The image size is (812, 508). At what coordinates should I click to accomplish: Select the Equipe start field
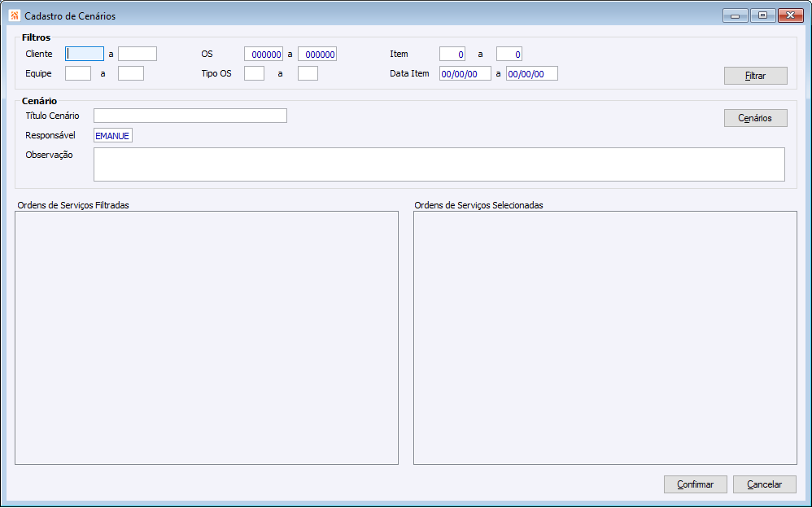click(78, 73)
